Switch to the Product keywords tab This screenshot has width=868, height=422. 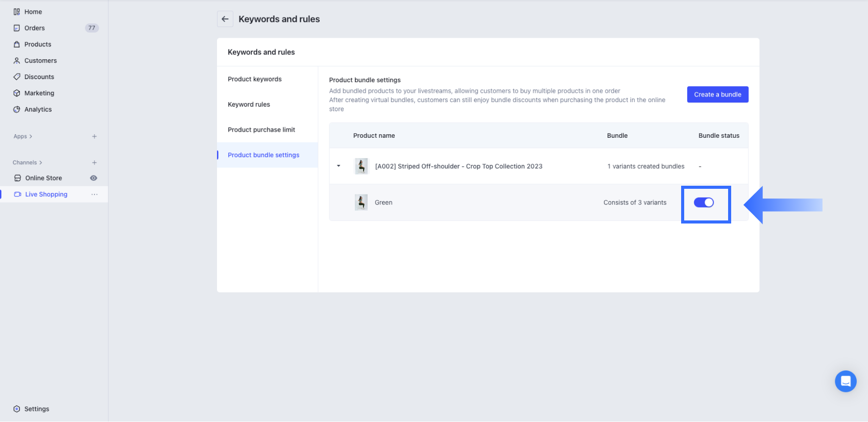tap(254, 79)
